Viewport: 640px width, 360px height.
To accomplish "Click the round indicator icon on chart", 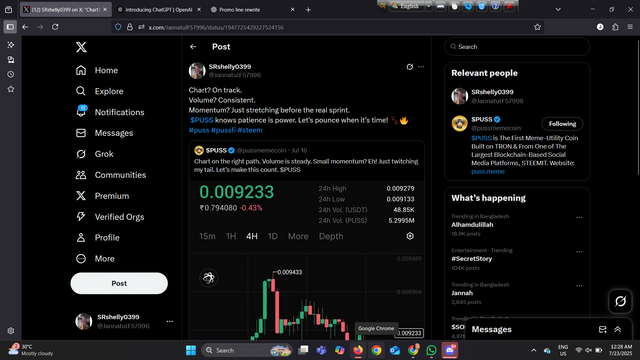I will tap(209, 278).
